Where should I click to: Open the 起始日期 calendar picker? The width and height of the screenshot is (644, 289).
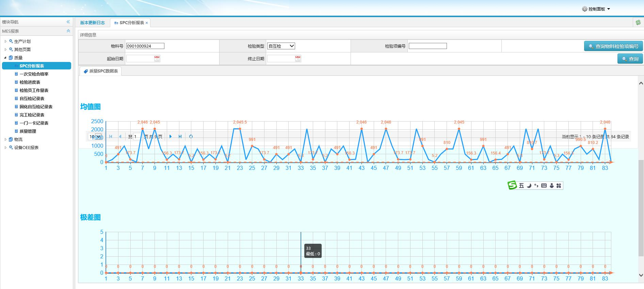point(157,59)
